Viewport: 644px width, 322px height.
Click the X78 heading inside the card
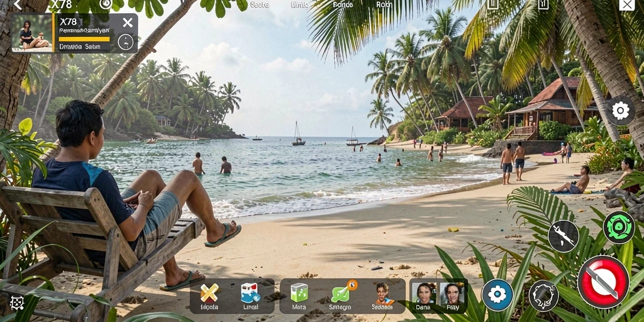point(68,22)
